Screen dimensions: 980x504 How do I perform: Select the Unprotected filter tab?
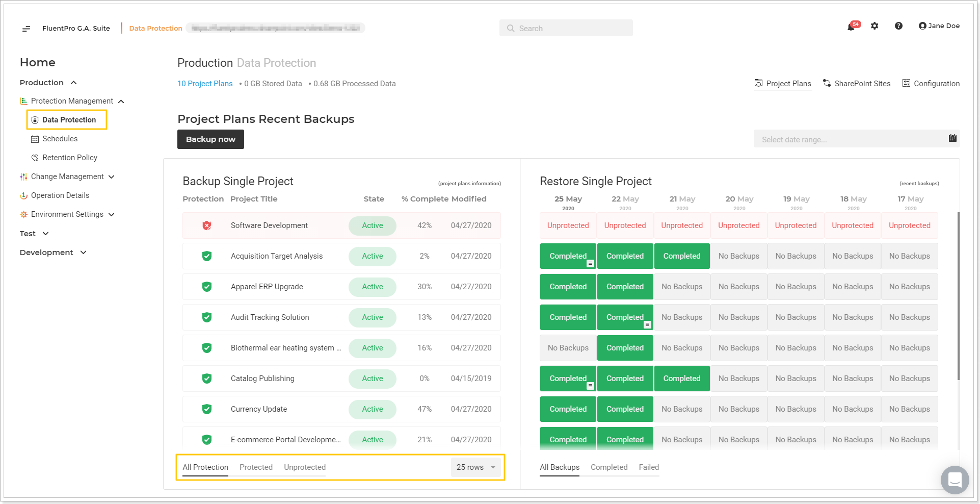(x=305, y=467)
